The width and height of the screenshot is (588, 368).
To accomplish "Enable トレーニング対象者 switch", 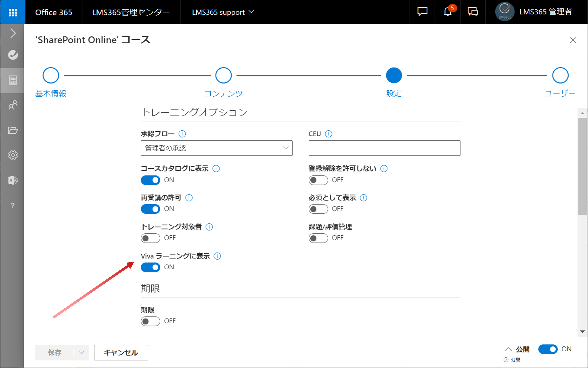I will coord(150,238).
